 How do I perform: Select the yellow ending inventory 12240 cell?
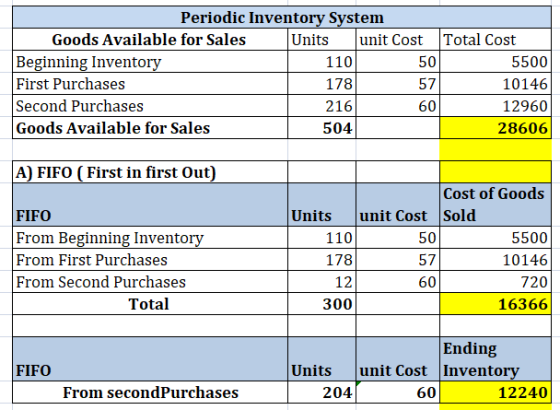click(x=495, y=392)
